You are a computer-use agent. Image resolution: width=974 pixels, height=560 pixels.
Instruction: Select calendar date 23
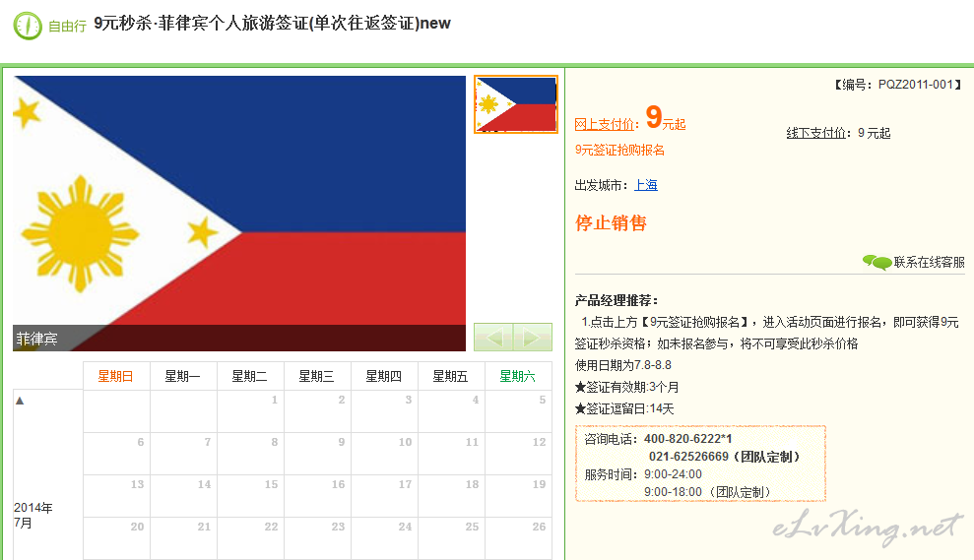(317, 538)
